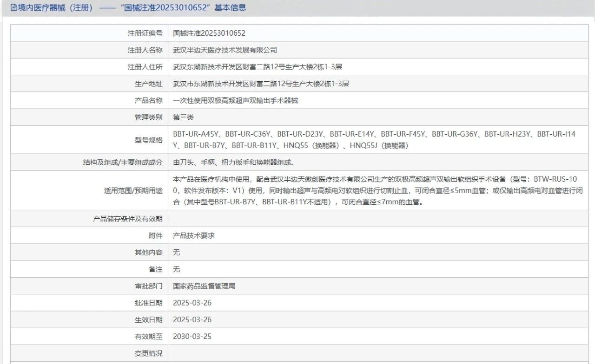595x364 pixels.
Task: Click the 注册人住所 label cell
Action: pos(89,67)
